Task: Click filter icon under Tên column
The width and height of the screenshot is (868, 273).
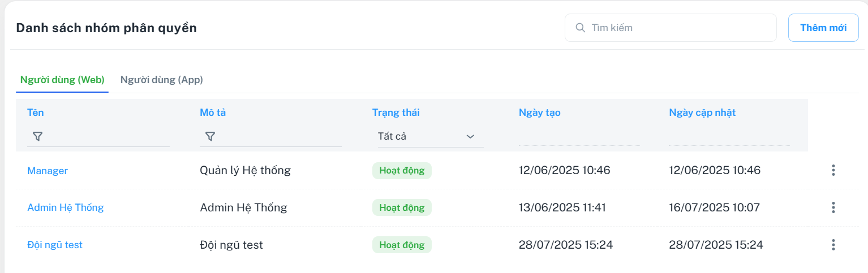Action: click(x=37, y=136)
